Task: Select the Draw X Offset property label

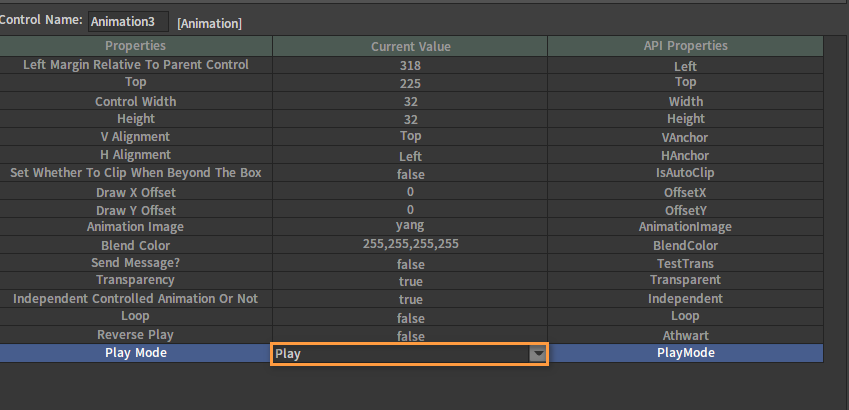Action: click(136, 192)
